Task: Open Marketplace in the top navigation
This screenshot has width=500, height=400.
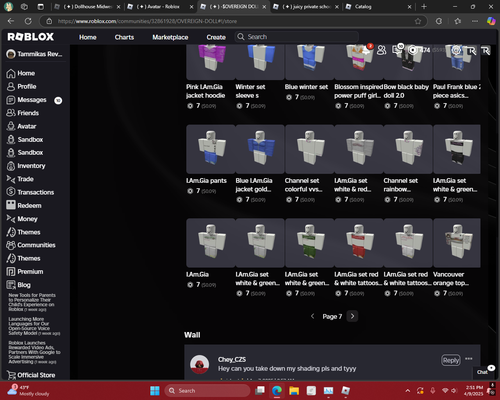Action: pyautogui.click(x=170, y=37)
